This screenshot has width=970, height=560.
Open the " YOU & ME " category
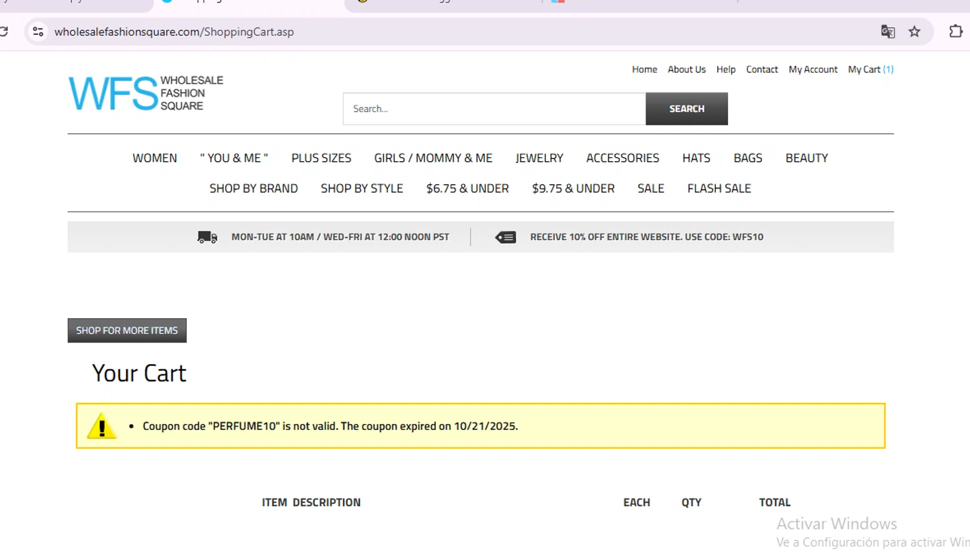[234, 158]
